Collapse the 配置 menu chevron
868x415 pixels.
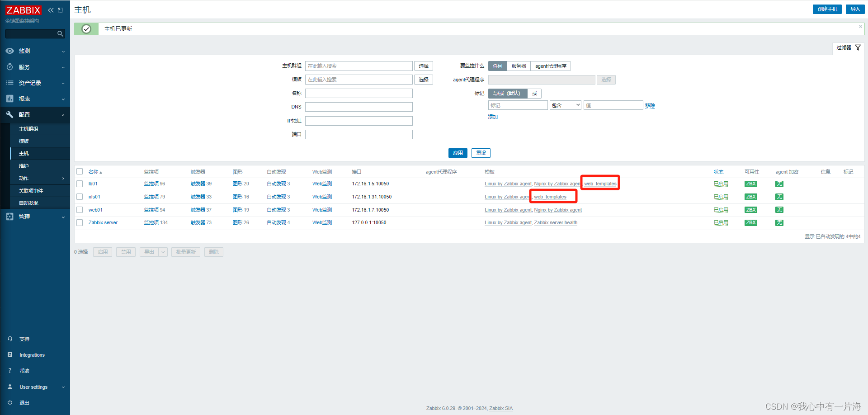click(x=63, y=115)
